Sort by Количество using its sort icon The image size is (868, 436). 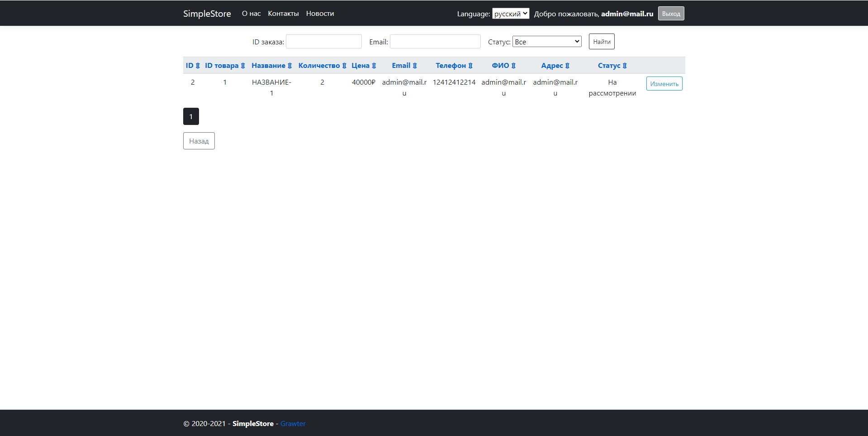[345, 65]
